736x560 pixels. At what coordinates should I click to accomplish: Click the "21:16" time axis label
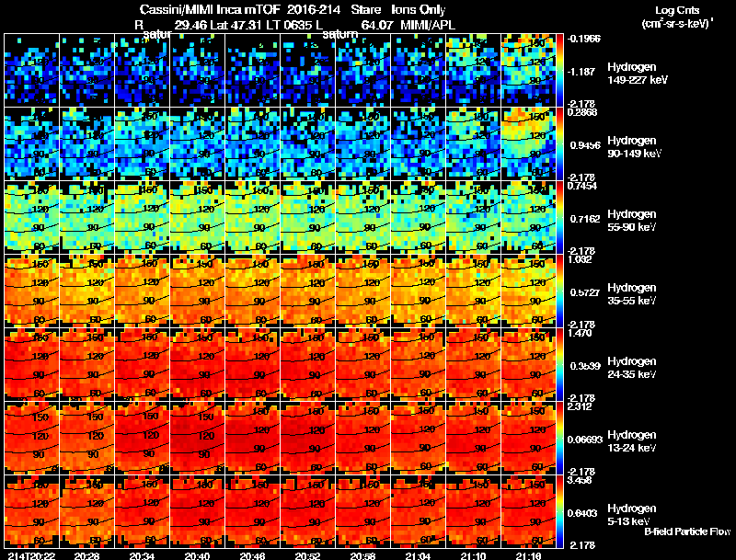528,555
